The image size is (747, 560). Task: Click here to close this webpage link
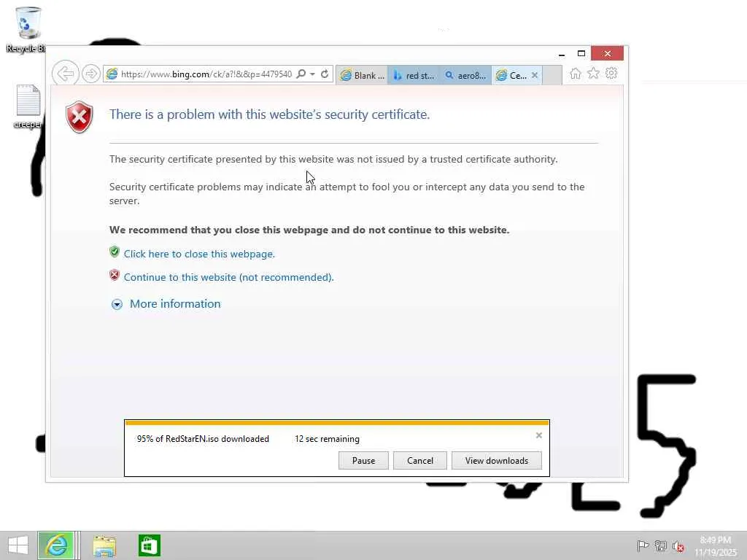click(x=199, y=254)
